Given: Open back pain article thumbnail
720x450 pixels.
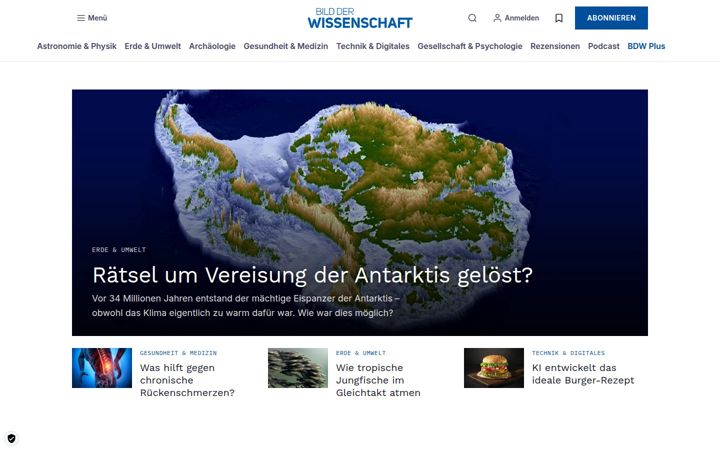Looking at the screenshot, I should tap(102, 368).
